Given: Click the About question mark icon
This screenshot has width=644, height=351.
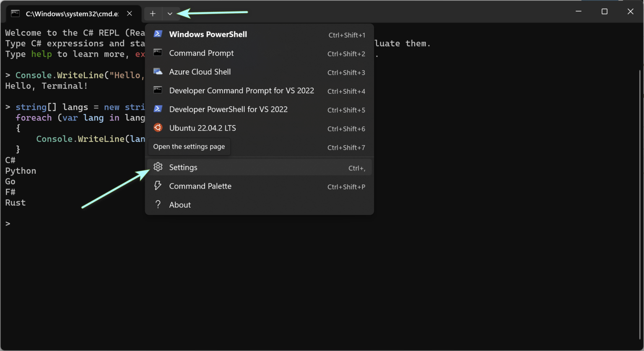Looking at the screenshot, I should (x=158, y=204).
